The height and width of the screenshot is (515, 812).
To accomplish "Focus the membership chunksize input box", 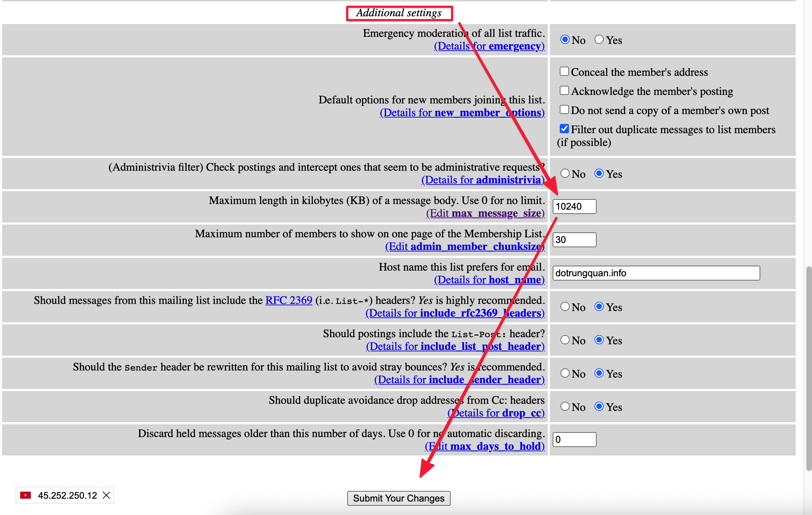I will [574, 240].
